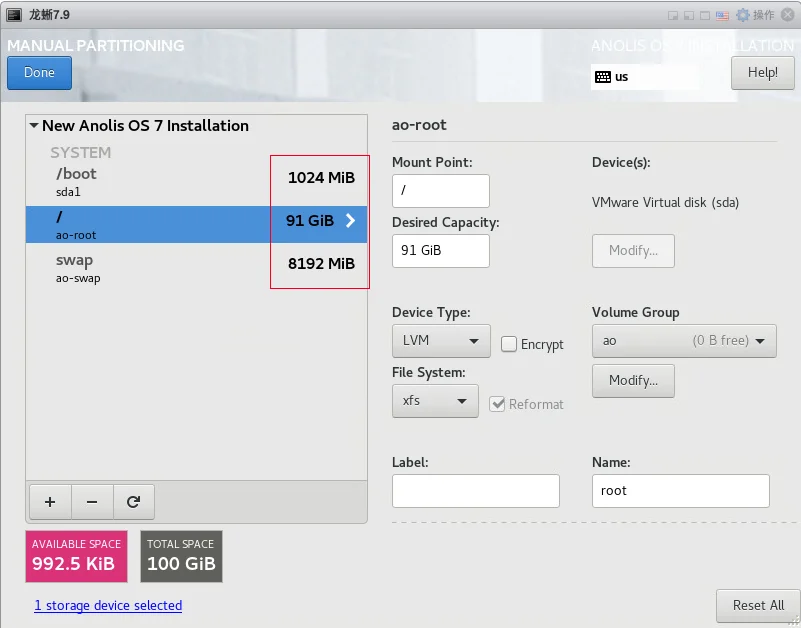
Task: Open the File System xfs dropdown
Action: 435,401
